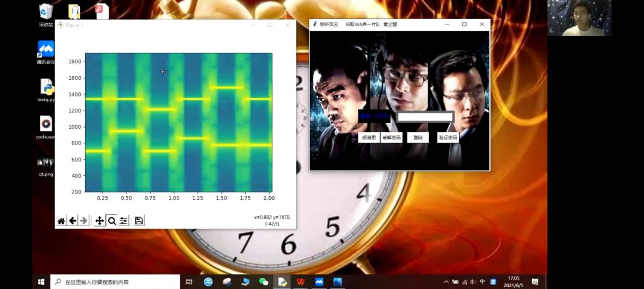The height and width of the screenshot is (289, 644).
Task: Select the code.wav audio file
Action: tap(45, 128)
